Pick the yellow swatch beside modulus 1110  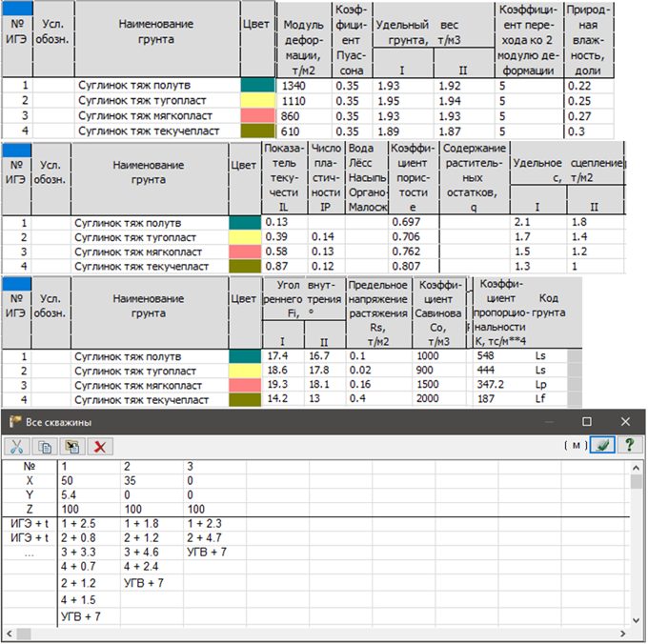pyautogui.click(x=258, y=100)
